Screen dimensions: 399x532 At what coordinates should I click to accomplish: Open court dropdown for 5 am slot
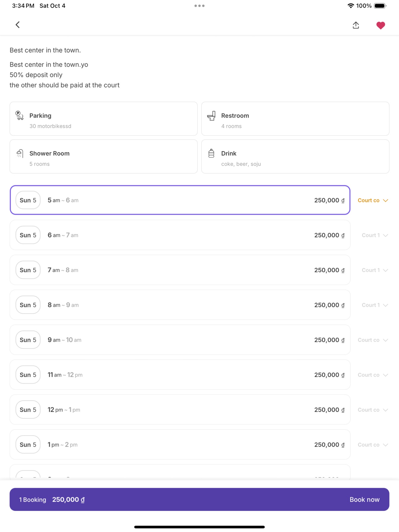373,200
